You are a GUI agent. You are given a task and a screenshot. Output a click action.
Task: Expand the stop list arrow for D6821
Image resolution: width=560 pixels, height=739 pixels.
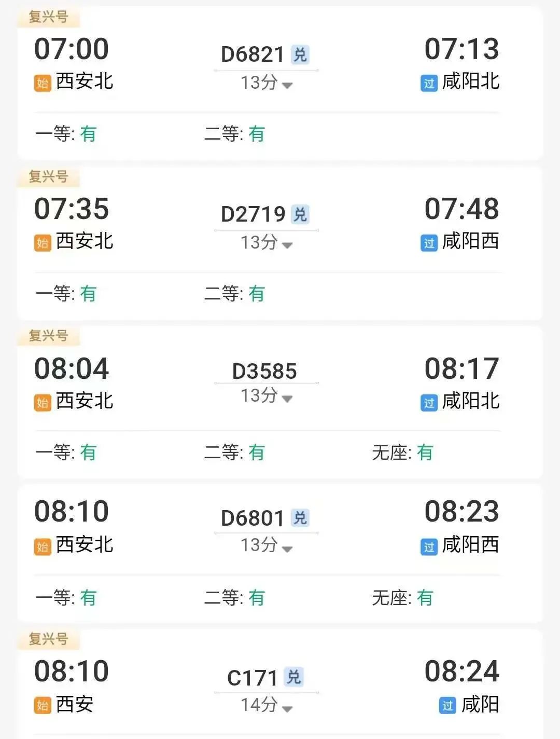coord(287,85)
